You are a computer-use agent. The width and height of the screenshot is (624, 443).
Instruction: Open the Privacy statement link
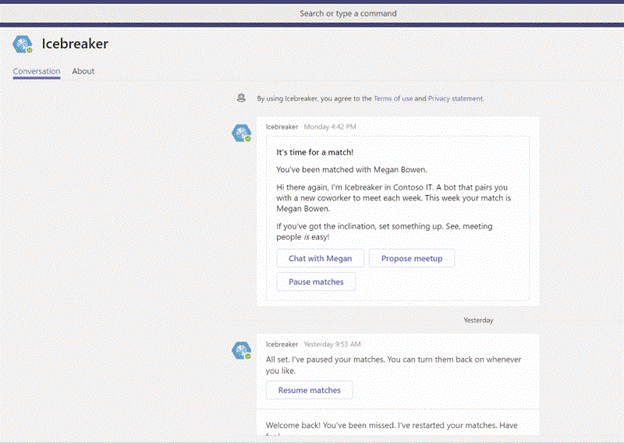coord(455,98)
